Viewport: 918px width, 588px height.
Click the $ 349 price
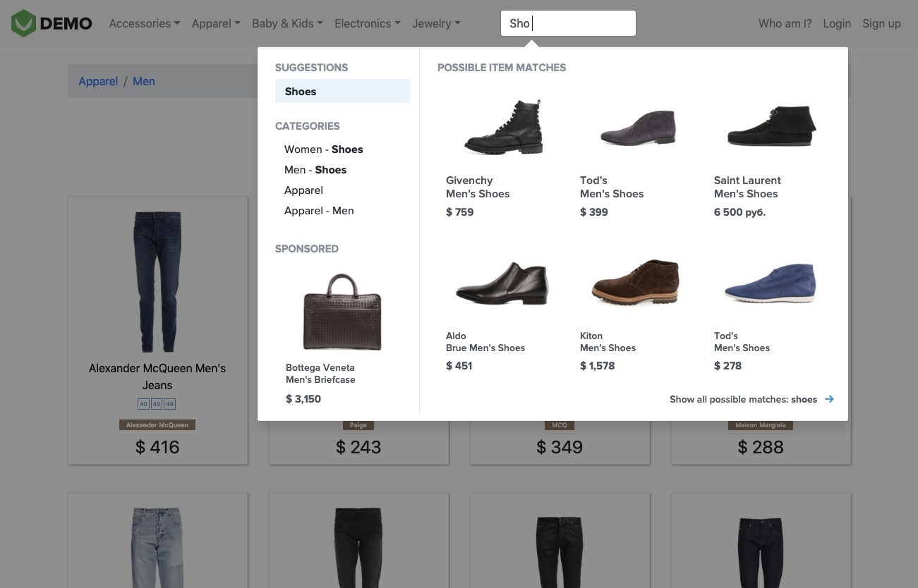(560, 447)
